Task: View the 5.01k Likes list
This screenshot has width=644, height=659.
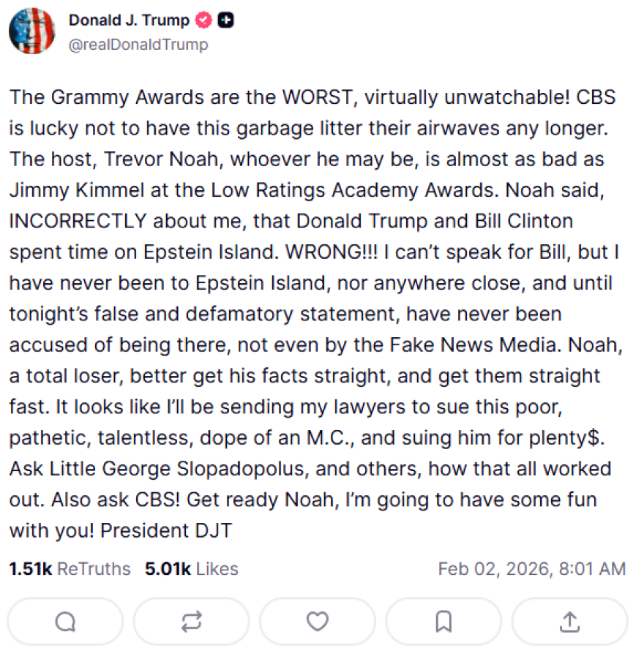Action: [191, 568]
